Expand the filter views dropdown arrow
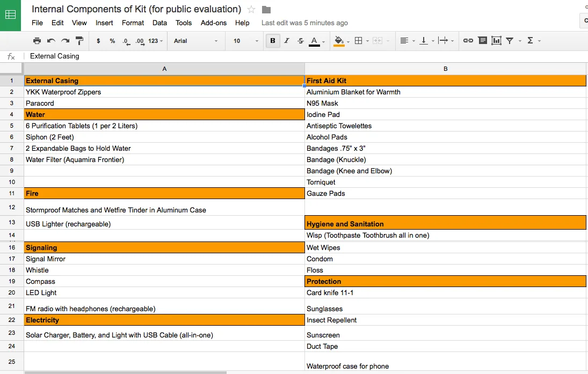This screenshot has width=588, height=374. (520, 41)
